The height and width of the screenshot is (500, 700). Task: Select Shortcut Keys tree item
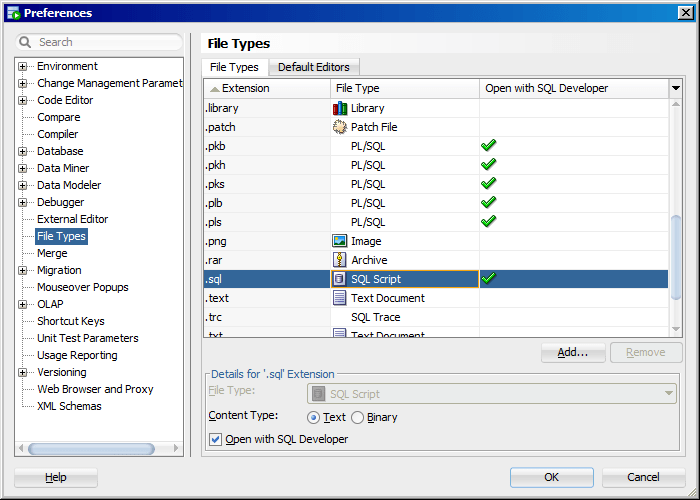tap(71, 321)
